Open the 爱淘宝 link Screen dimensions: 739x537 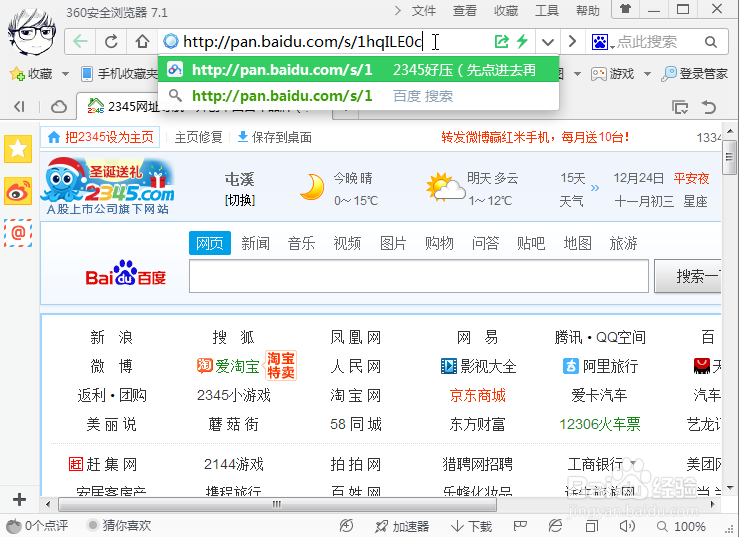point(229,366)
